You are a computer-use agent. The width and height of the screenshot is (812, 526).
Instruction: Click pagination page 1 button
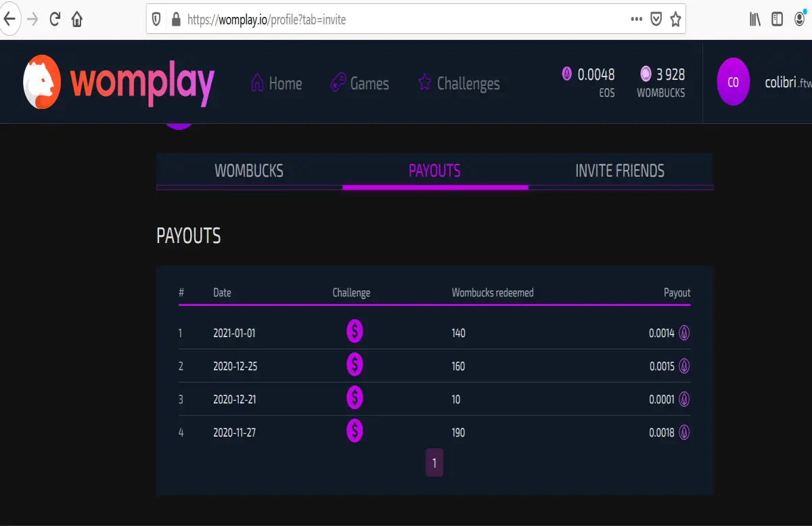click(x=434, y=462)
